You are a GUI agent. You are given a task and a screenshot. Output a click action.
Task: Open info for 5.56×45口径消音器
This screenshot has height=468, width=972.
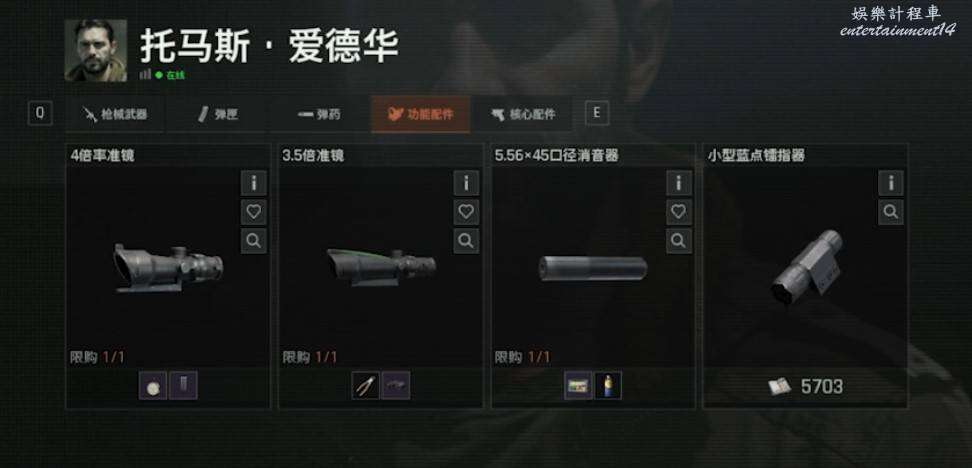[x=679, y=183]
